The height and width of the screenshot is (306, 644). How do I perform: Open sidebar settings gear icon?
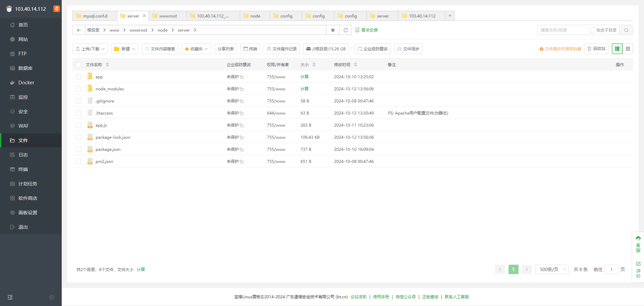coord(52,297)
